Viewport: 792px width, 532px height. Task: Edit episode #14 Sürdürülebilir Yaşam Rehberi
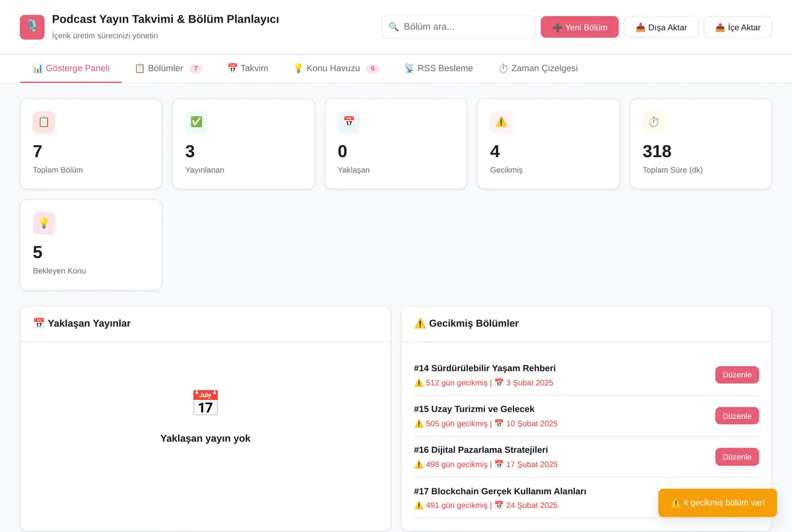pos(737,375)
